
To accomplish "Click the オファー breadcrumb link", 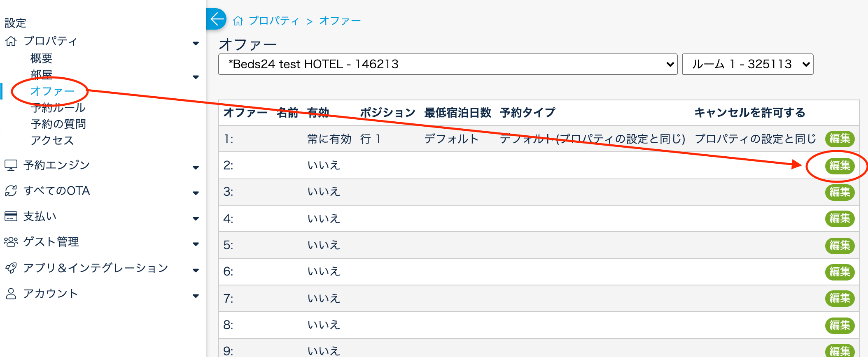I will 340,21.
